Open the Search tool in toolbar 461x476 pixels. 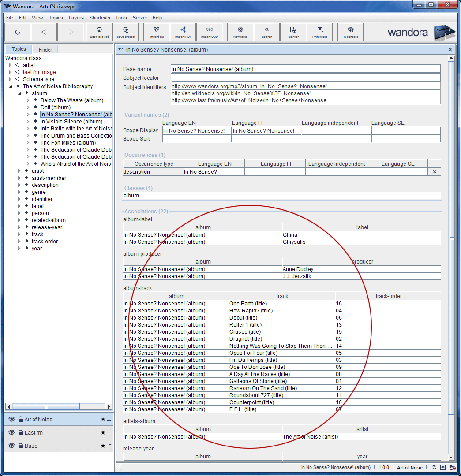point(267,32)
